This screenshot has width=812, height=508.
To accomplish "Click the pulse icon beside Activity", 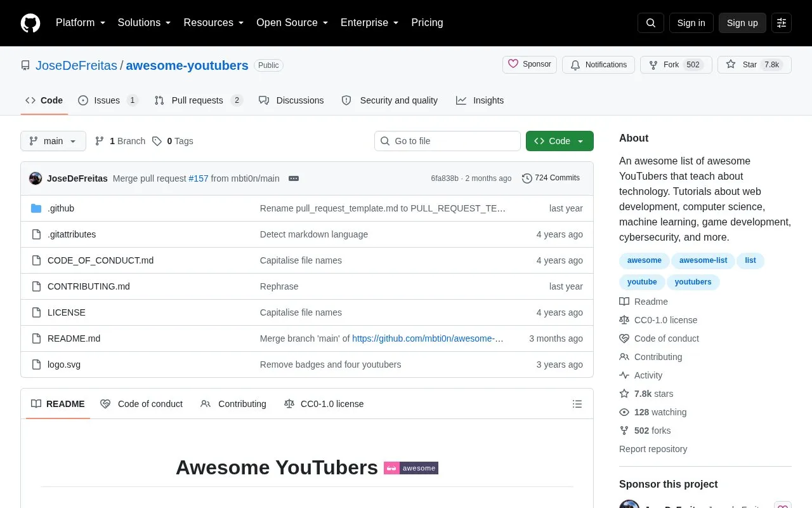I will pyautogui.click(x=624, y=375).
